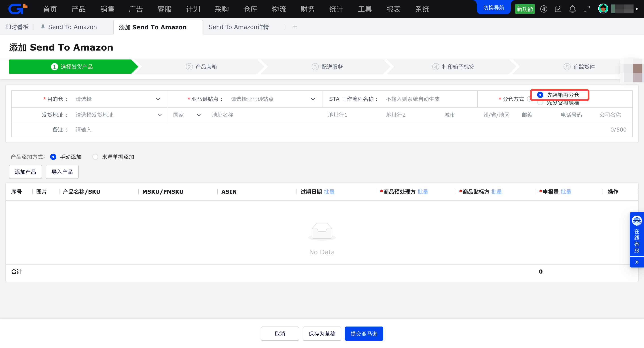The width and height of the screenshot is (644, 348).
Task: Open the 客服 menu
Action: click(x=165, y=9)
